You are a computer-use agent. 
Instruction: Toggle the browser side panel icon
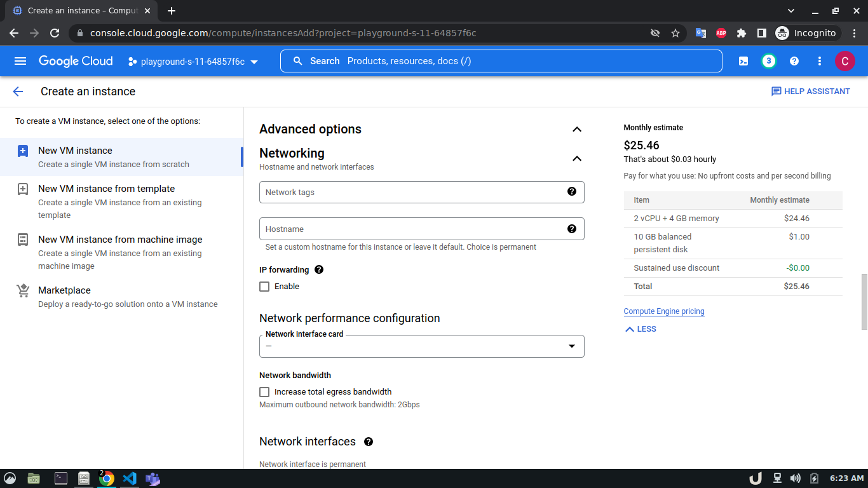[x=761, y=33]
